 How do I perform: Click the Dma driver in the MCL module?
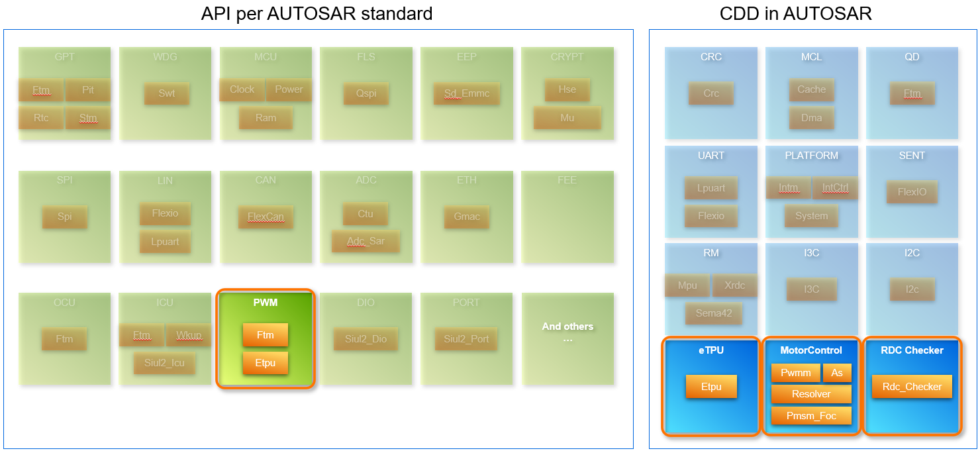(811, 118)
